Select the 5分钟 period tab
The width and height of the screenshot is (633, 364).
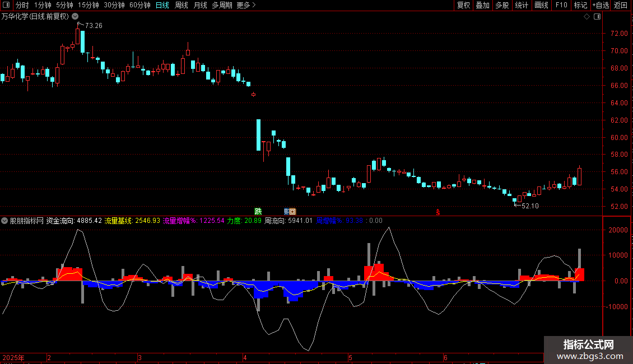tap(64, 5)
